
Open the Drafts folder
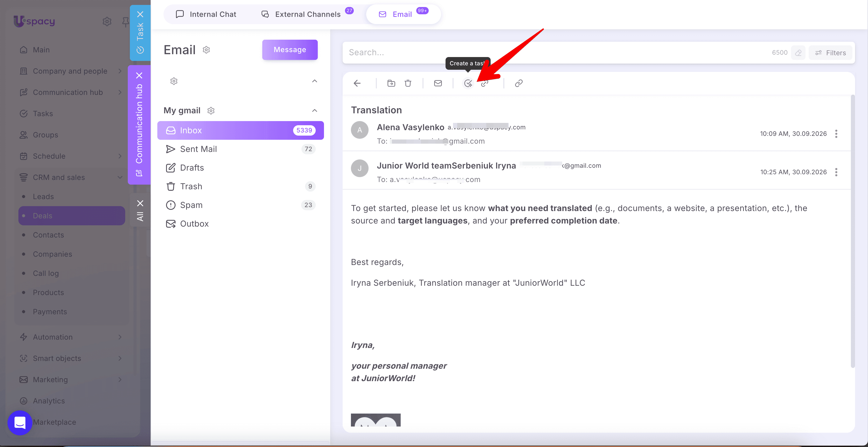point(241,167)
